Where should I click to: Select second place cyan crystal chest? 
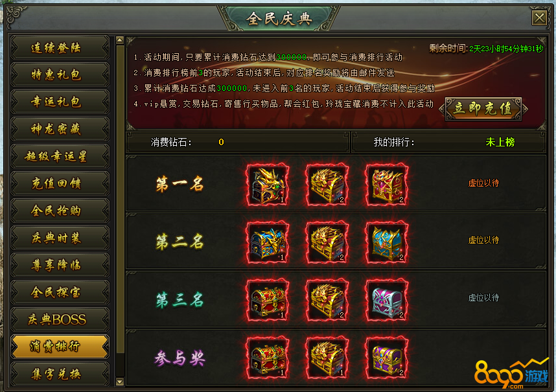[x=387, y=243]
